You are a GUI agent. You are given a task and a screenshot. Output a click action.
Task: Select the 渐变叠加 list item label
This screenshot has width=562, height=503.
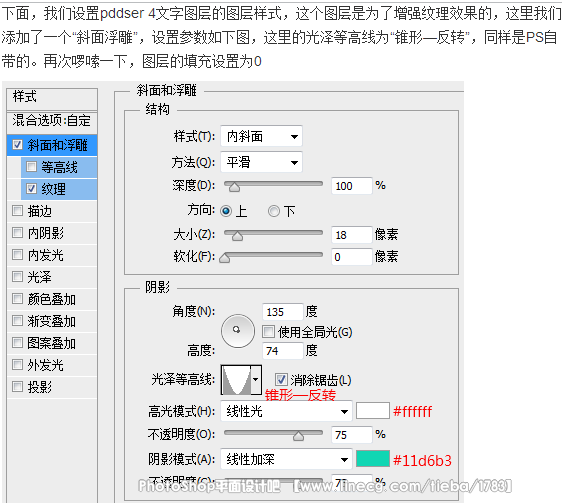(x=52, y=321)
